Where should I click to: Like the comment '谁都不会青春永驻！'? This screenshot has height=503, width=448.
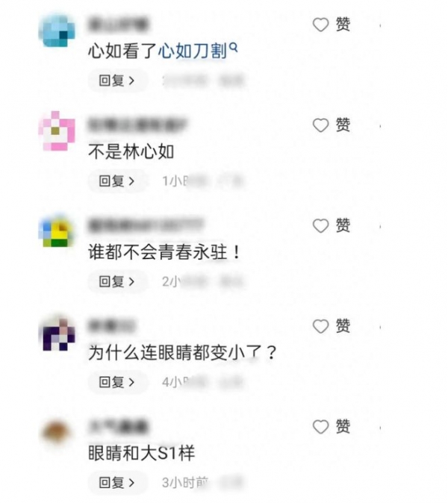[x=320, y=225]
